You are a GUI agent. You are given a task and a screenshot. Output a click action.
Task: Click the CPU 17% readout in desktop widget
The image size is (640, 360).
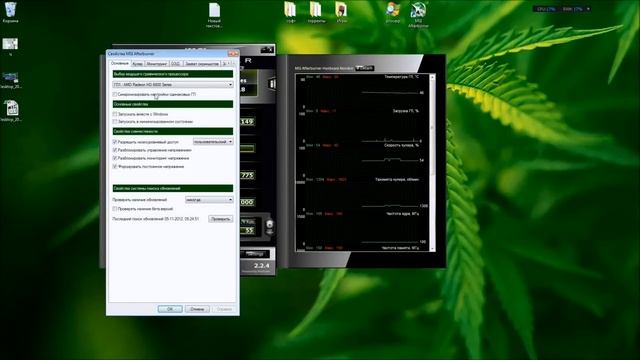pyautogui.click(x=546, y=9)
